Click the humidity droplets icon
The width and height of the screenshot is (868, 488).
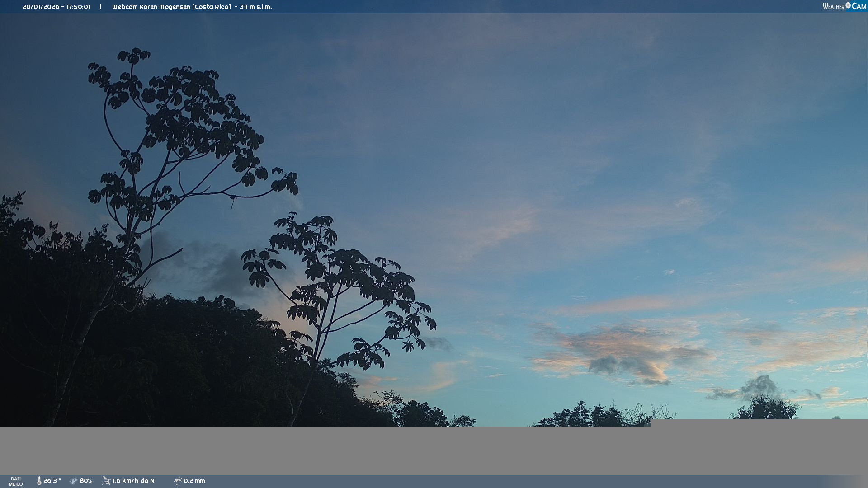74,481
